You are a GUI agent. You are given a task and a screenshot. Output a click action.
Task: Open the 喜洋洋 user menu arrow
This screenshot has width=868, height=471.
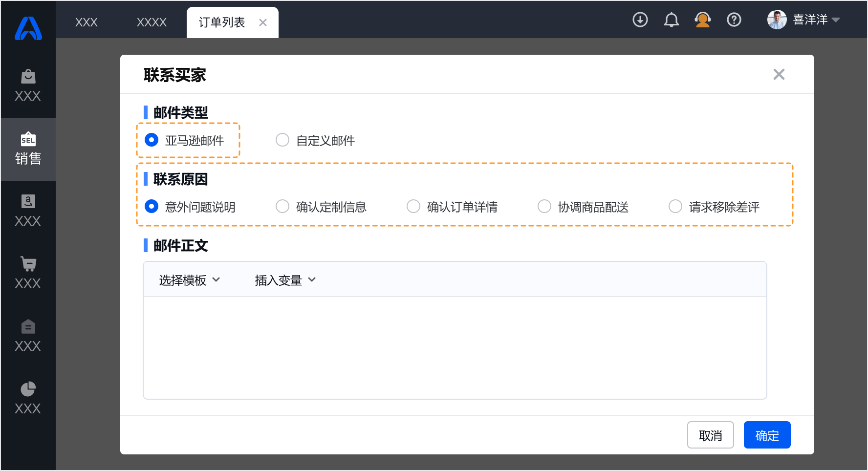[x=836, y=20]
